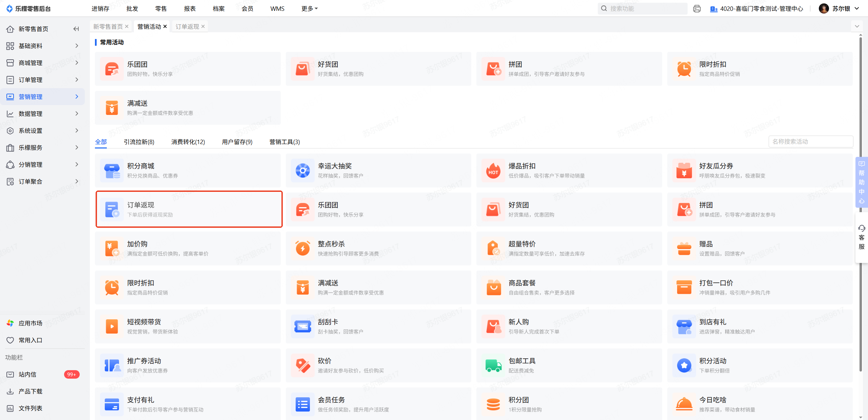Open 站内信 messages link

coord(27,374)
